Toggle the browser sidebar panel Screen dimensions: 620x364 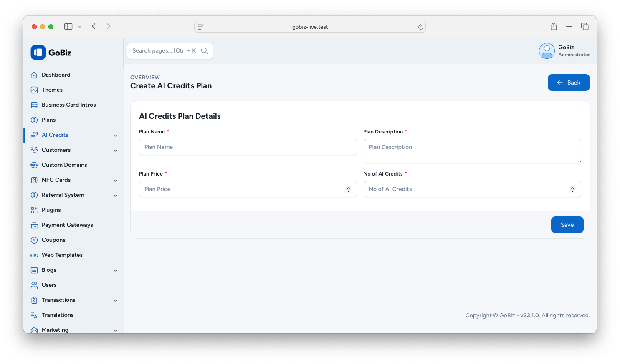click(68, 26)
